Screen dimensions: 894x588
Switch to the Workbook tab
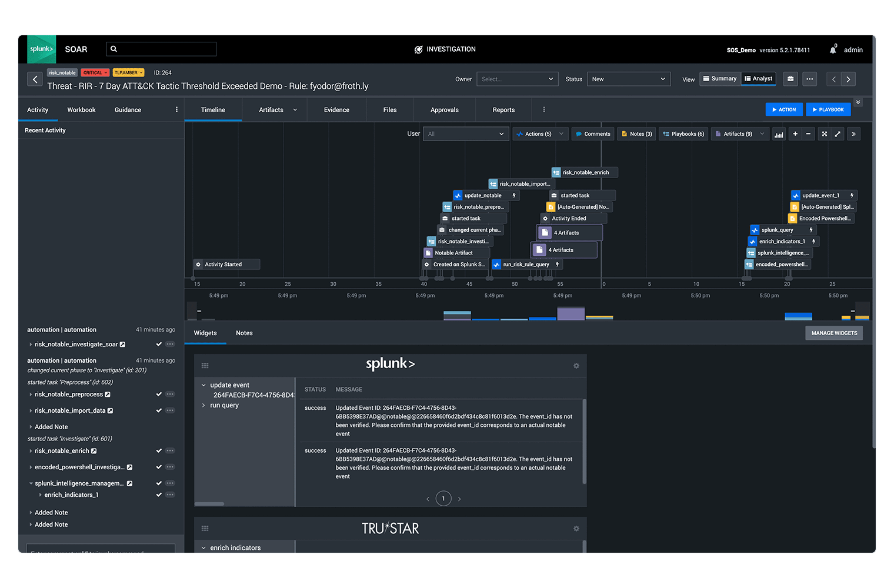(81, 110)
